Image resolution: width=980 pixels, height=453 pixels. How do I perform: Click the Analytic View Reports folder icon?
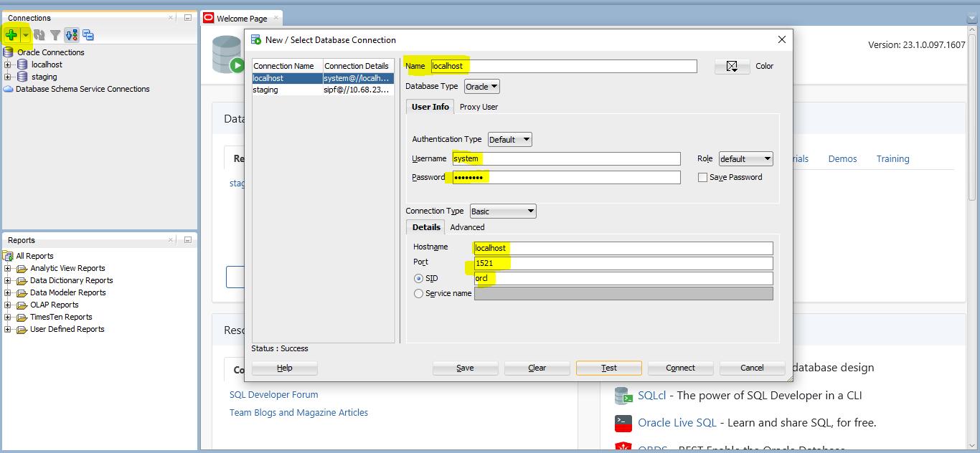click(22, 268)
